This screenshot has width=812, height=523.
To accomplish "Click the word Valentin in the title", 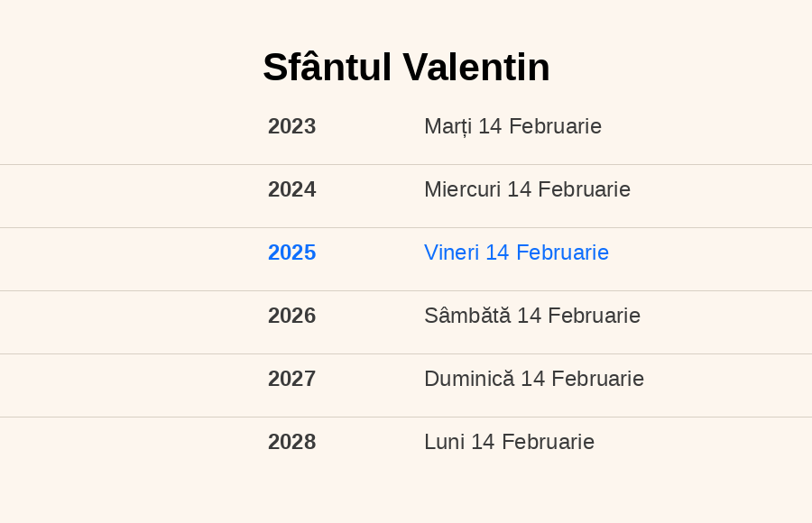I will (x=476, y=68).
